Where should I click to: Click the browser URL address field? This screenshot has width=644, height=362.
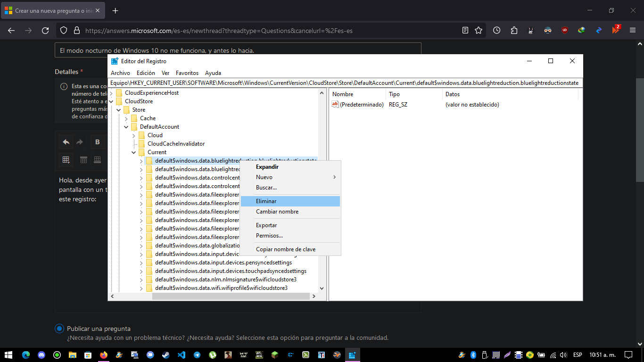coord(270,31)
